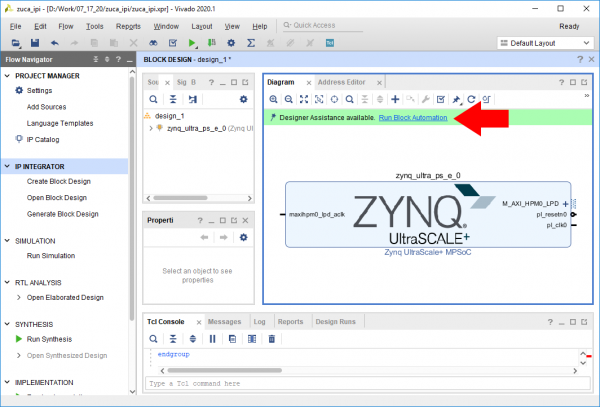Pause Tcl Console output
The image size is (600, 407).
click(x=212, y=339)
